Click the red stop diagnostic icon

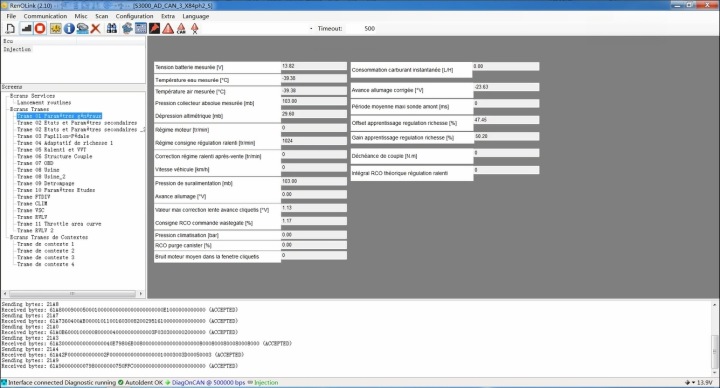tap(40, 28)
